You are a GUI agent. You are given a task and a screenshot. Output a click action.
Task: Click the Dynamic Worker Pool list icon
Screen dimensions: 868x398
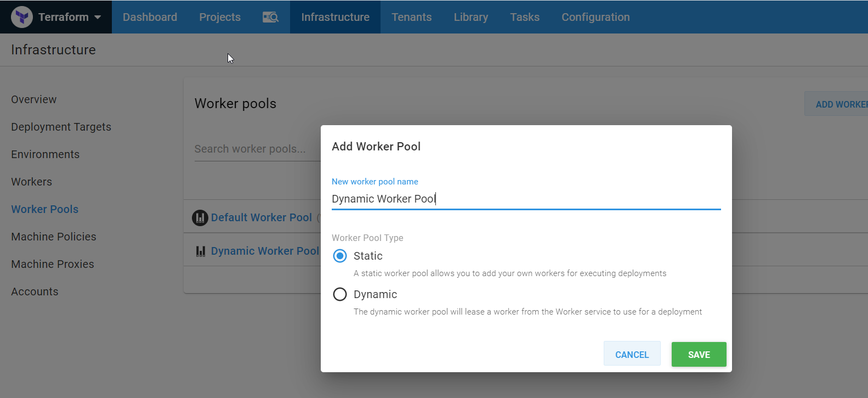tap(201, 251)
